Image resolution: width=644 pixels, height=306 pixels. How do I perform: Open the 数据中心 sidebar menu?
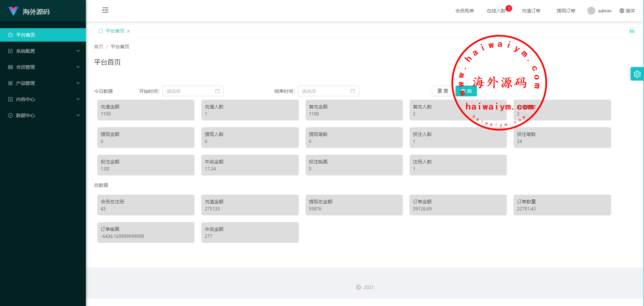point(43,115)
